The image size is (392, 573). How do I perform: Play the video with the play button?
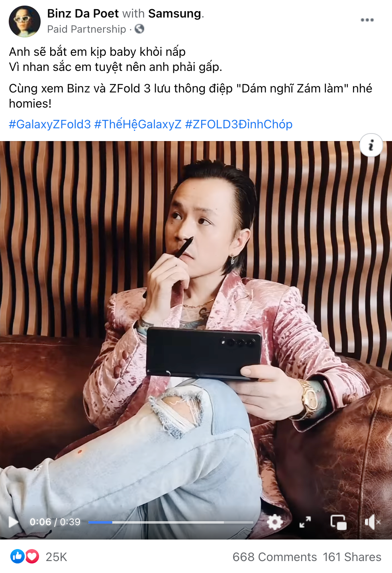tap(14, 522)
